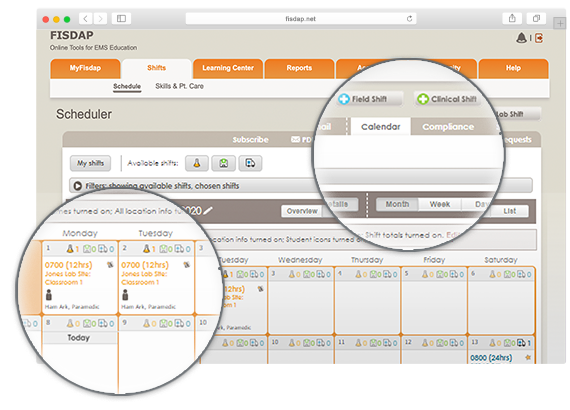Toggle available lab shifts flask icon

click(197, 163)
